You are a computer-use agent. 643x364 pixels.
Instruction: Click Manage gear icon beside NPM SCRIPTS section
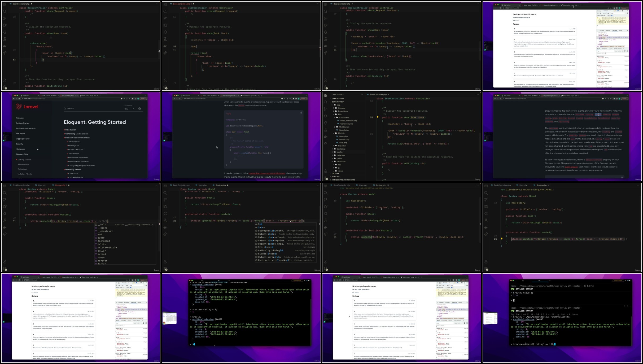tap(326, 178)
